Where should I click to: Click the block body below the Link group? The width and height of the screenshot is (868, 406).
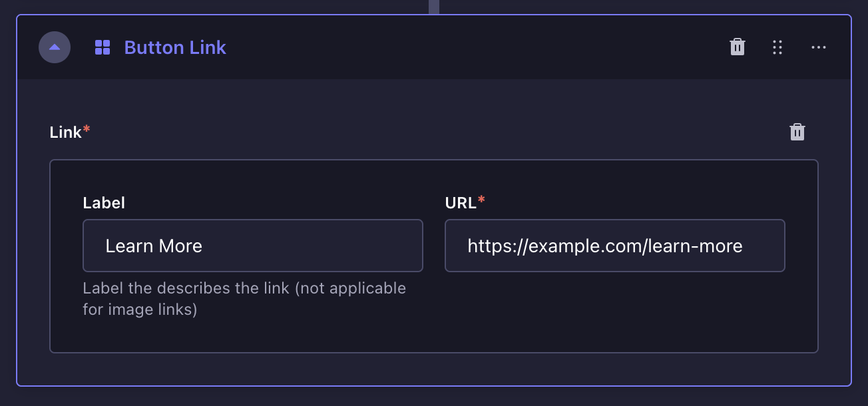[433, 368]
